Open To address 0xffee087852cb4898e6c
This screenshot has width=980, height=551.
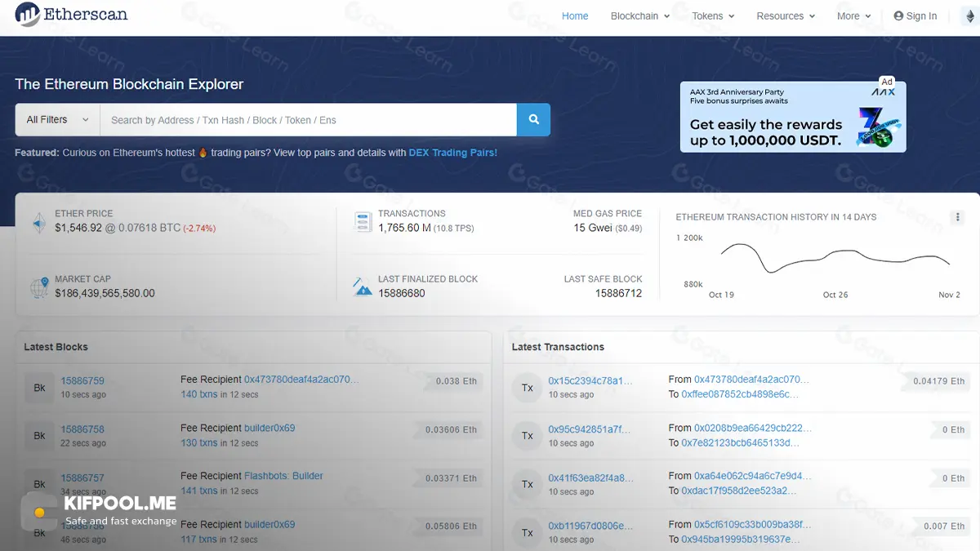click(x=740, y=394)
